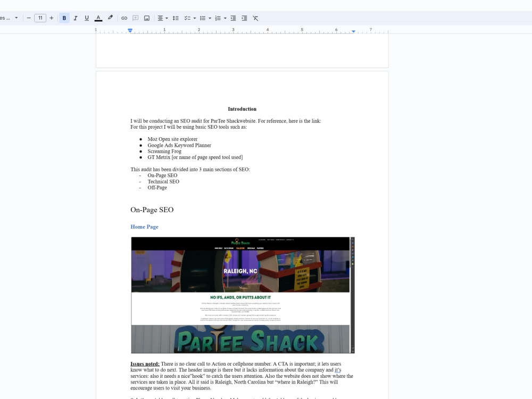
Task: Click the left indent marker on ruler
Action: point(130,31)
